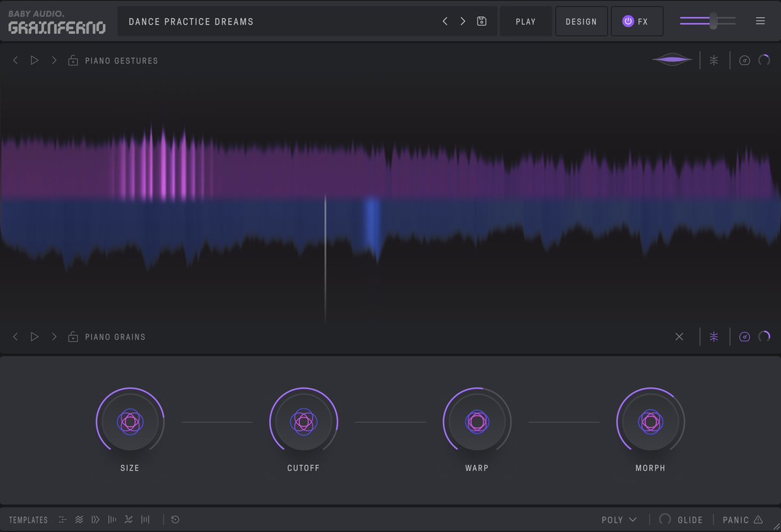Click the CUTOFF macro knob

304,422
